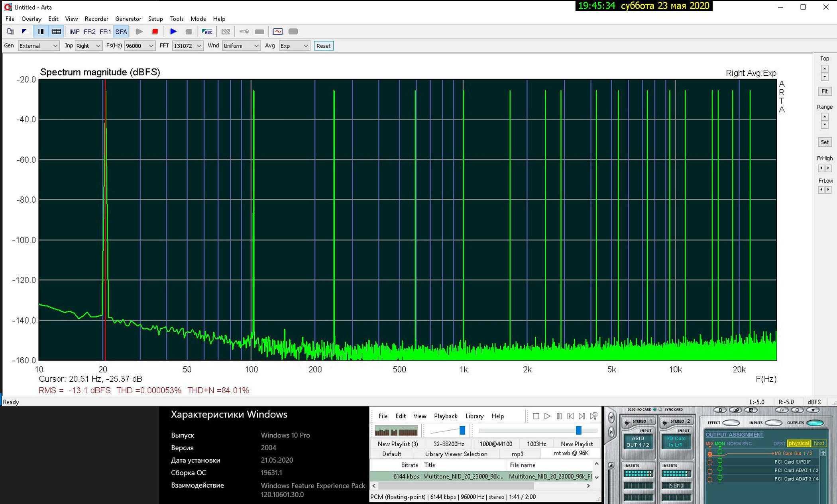837x504 pixels.
Task: Click the Open session folder icon in mixer
Action: pyautogui.click(x=736, y=410)
